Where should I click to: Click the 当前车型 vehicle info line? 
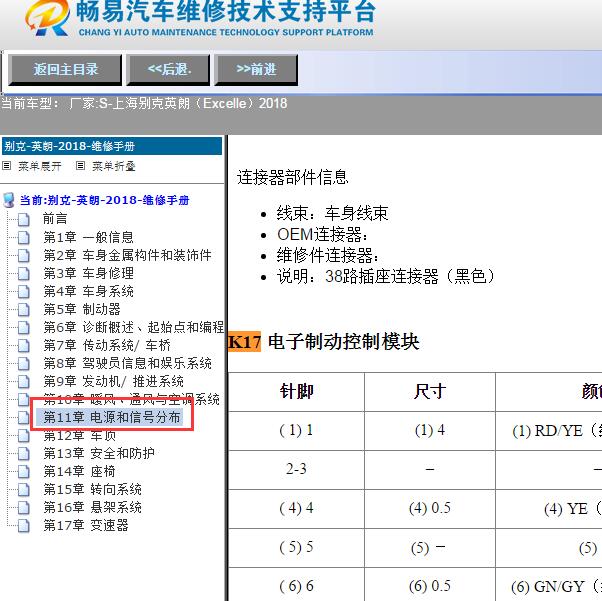144,103
